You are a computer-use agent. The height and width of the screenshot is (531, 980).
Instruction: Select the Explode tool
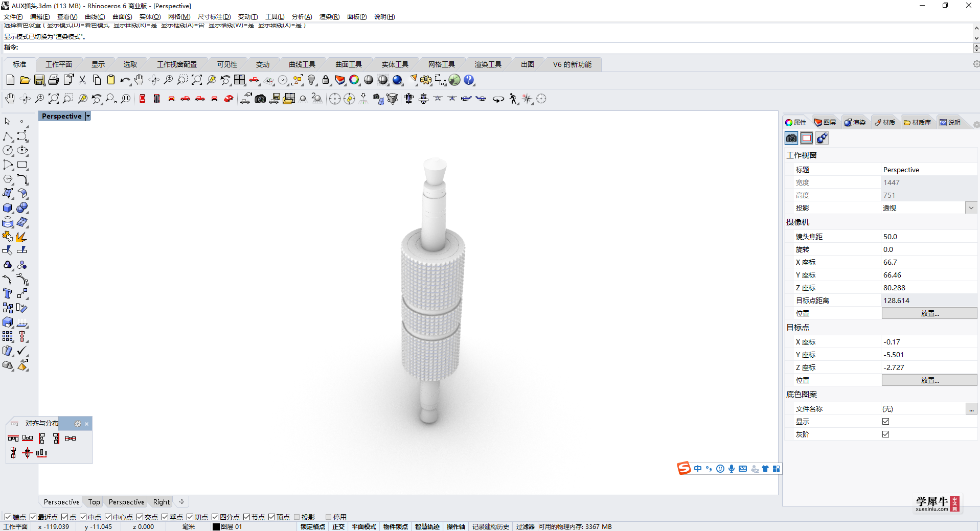[x=21, y=237]
